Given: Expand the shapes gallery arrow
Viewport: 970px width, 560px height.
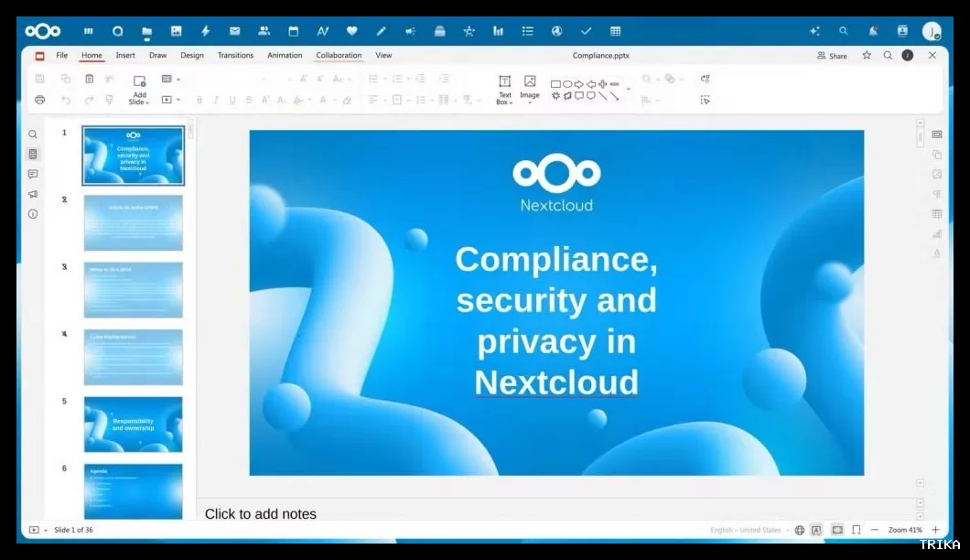Looking at the screenshot, I should tap(629, 89).
